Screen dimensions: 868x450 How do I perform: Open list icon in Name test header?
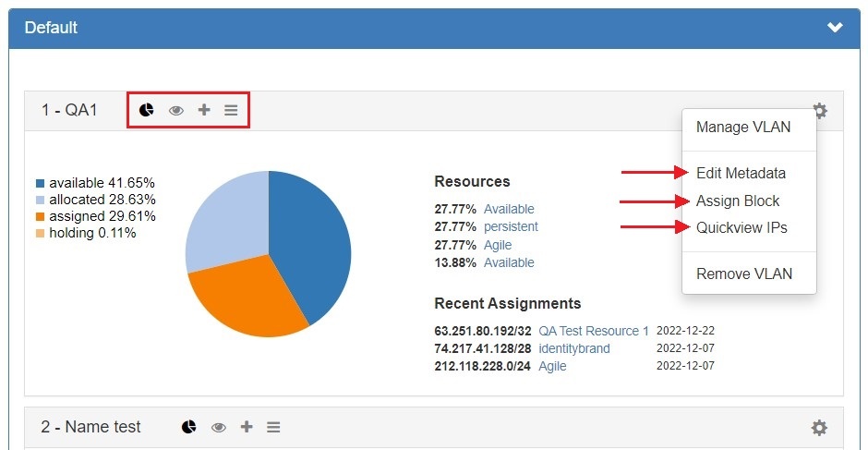273,427
